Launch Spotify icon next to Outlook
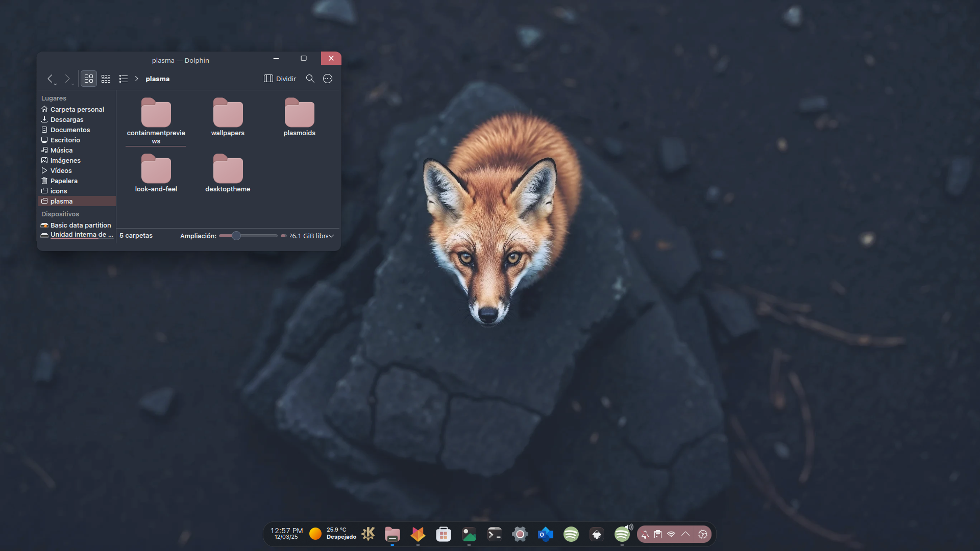The image size is (980, 551). [571, 534]
